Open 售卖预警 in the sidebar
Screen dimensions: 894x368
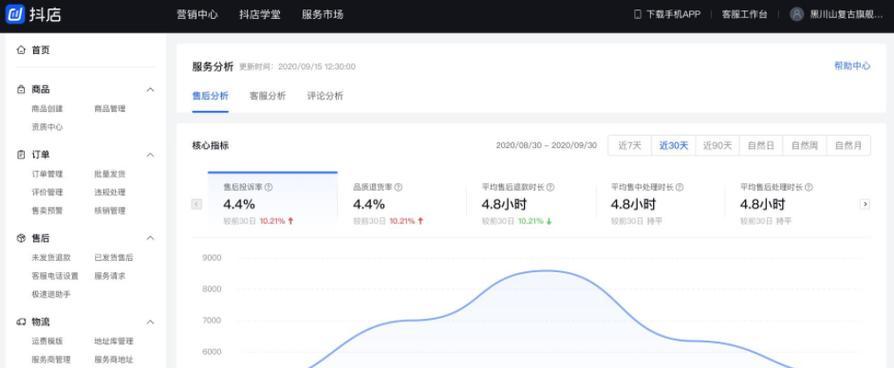click(47, 211)
